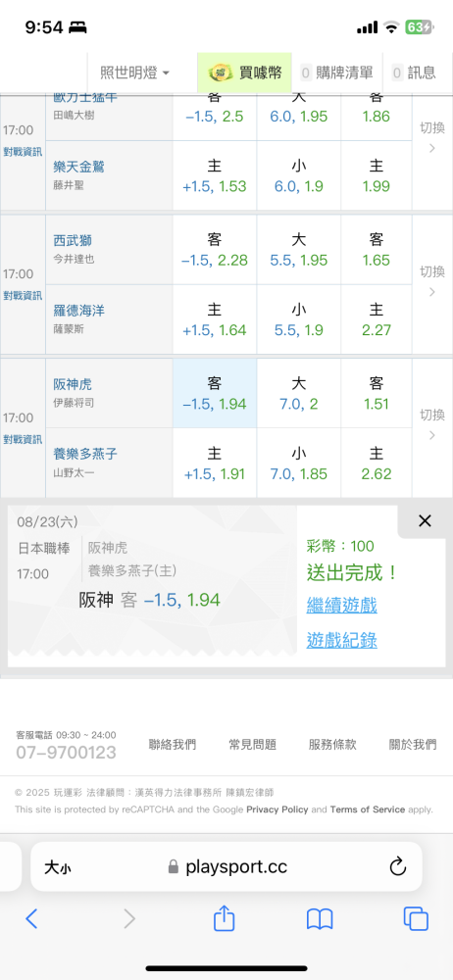Select 養樂多燕子 home spread +1.5, 1.91
The height and width of the screenshot is (980, 453).
[215, 464]
